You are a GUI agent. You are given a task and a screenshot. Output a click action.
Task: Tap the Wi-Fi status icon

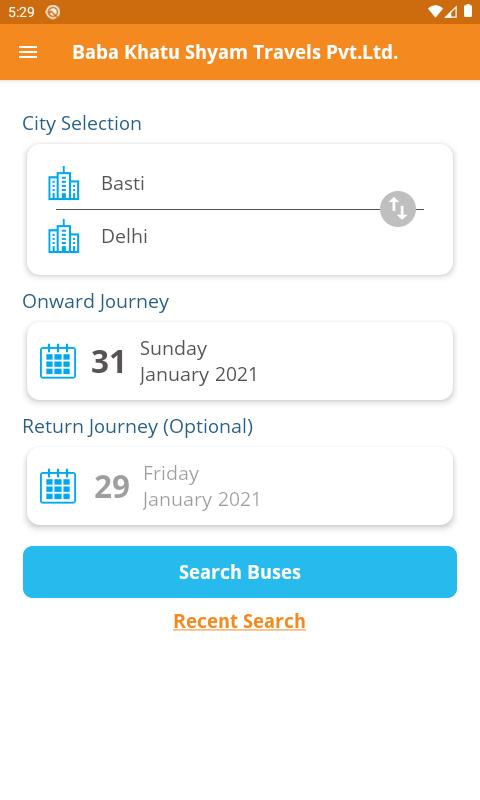(435, 11)
